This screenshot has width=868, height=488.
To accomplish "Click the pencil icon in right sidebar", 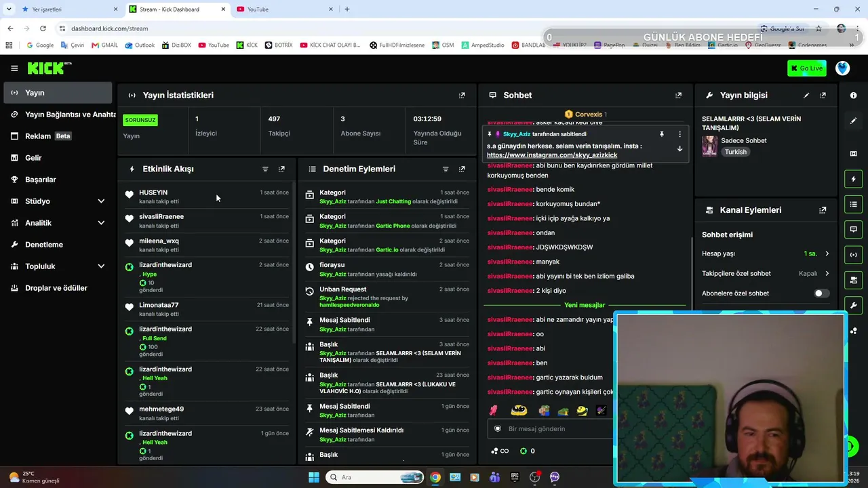I will tap(853, 121).
